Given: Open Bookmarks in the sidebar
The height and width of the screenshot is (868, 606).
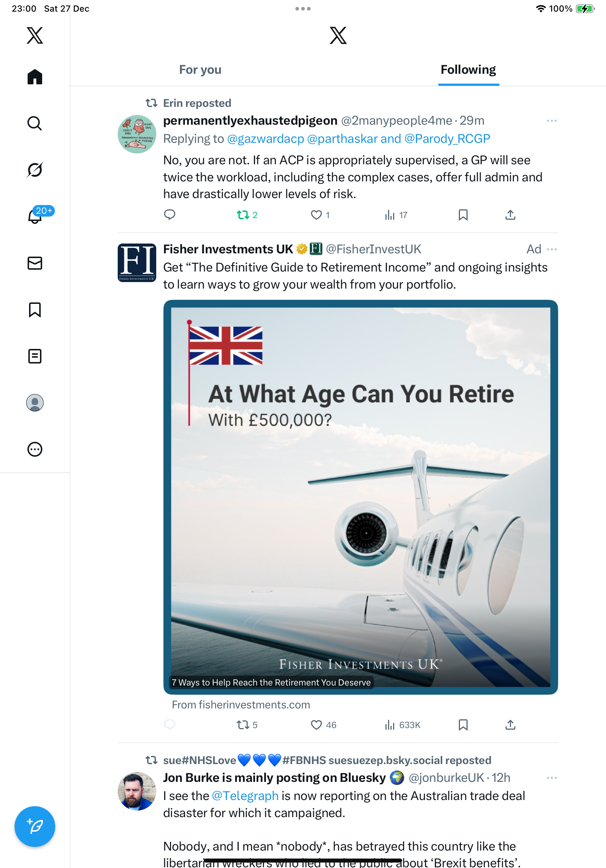Looking at the screenshot, I should pyautogui.click(x=35, y=310).
